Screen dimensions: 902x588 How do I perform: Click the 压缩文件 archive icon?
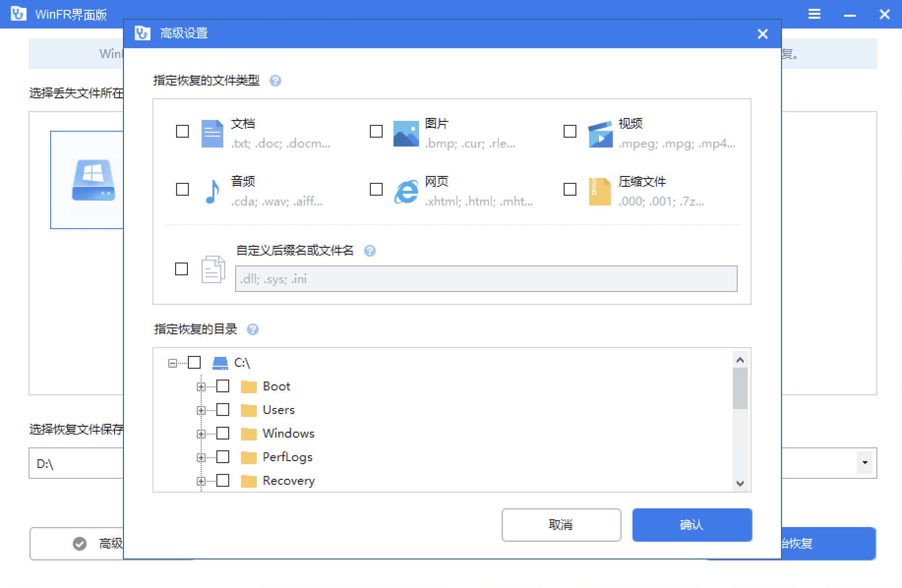(x=600, y=191)
